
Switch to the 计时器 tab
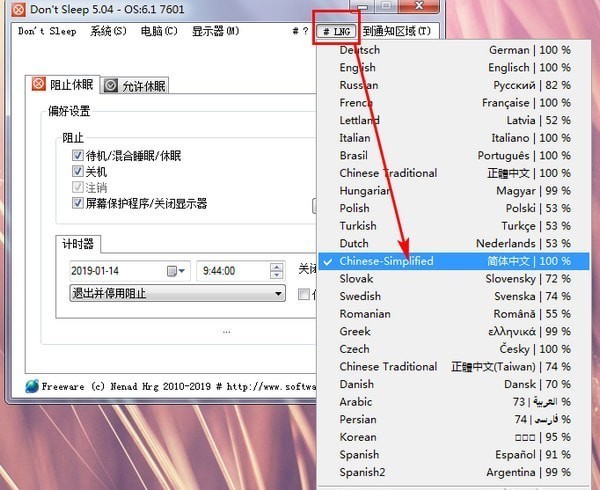pos(78,243)
